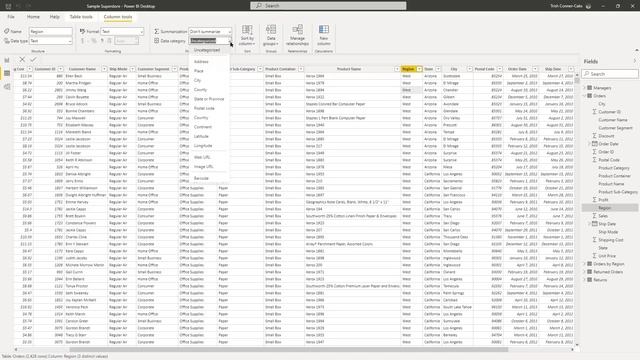Switch to the Home tab
This screenshot has height=360, width=640.
(33, 17)
